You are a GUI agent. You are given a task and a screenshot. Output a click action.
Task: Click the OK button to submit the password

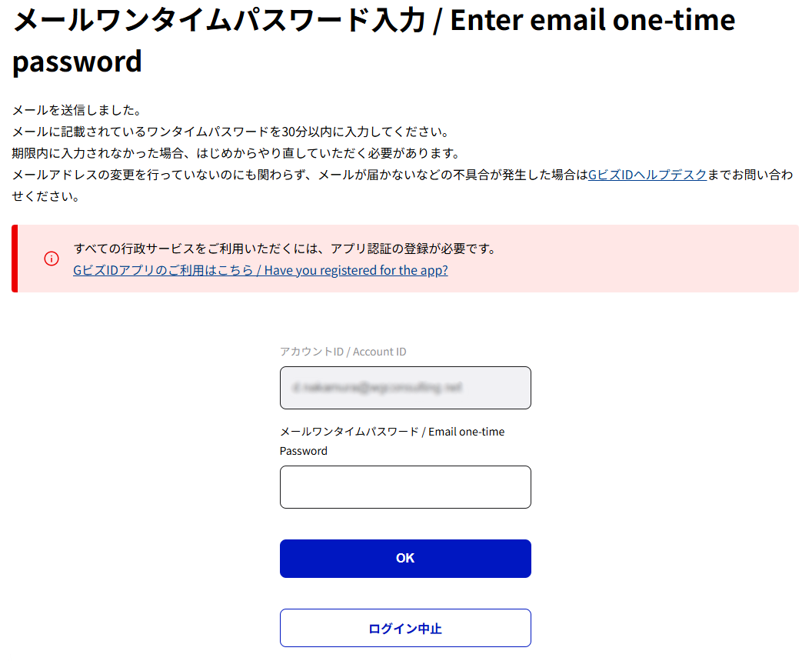[x=405, y=558]
